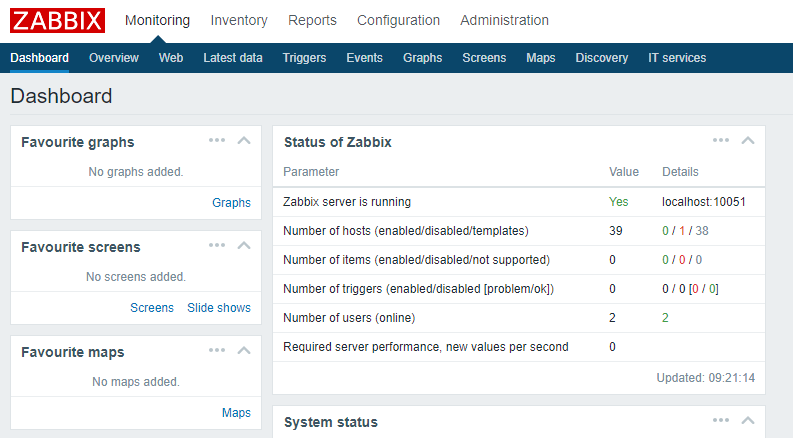Open Favourite screens widget options menu

click(217, 245)
